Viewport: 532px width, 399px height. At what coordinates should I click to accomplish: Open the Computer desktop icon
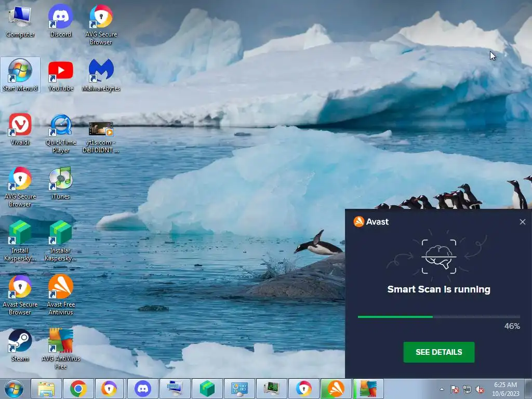20,22
